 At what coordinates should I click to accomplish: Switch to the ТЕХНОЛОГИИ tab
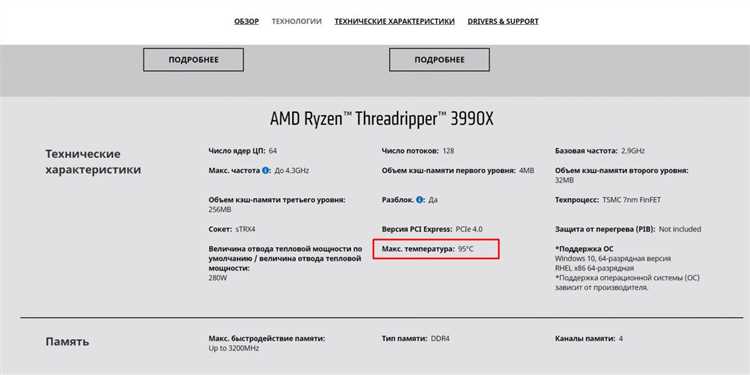click(x=297, y=22)
